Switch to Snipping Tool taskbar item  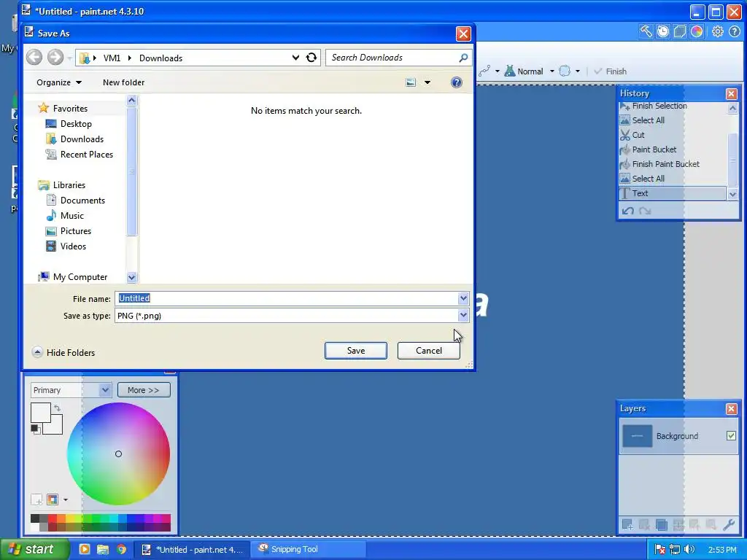(x=308, y=549)
